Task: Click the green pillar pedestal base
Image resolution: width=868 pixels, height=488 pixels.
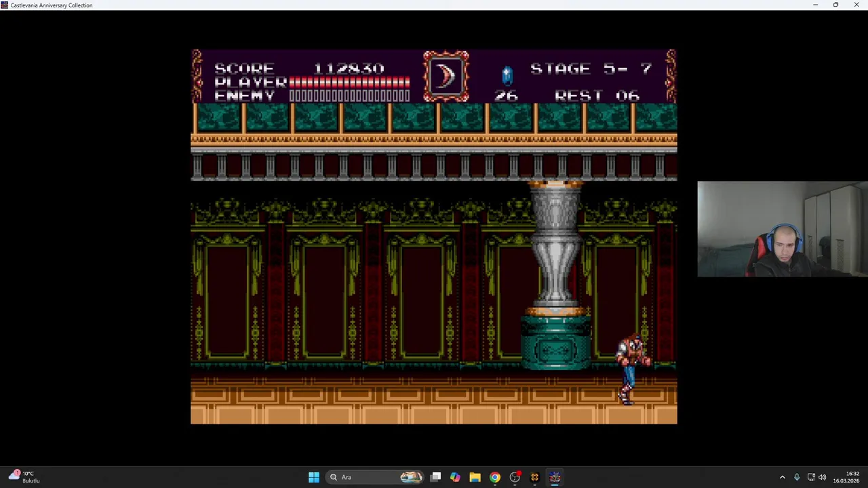Action: pos(556,341)
